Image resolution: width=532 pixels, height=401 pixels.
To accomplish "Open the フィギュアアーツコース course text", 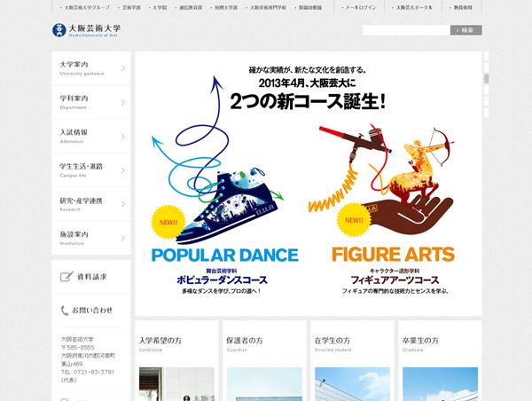I will point(395,280).
